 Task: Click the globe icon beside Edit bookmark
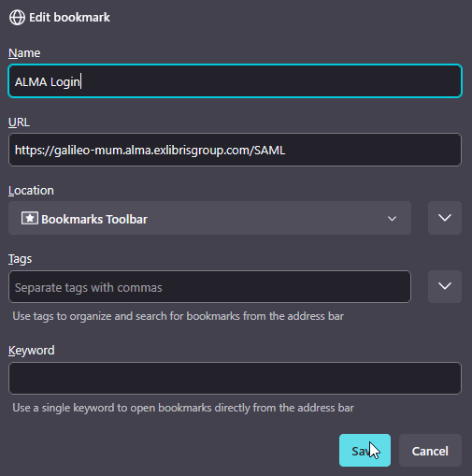tap(17, 17)
